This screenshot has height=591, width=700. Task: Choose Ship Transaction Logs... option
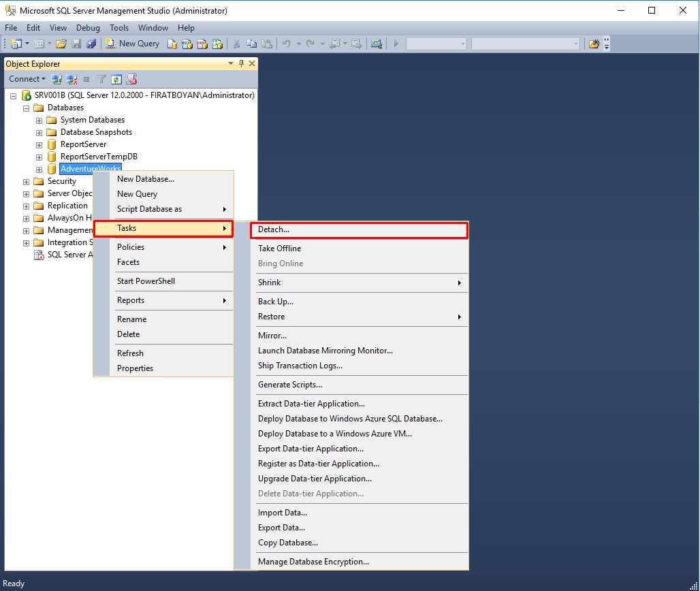pyautogui.click(x=360, y=366)
